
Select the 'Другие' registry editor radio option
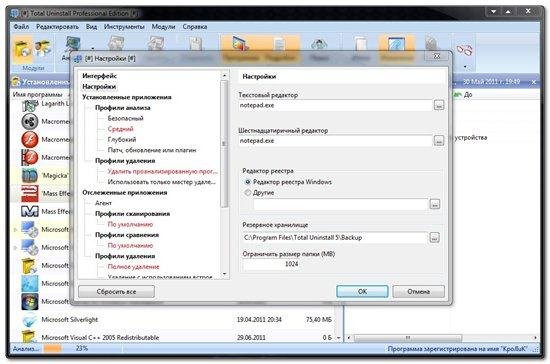(248, 193)
